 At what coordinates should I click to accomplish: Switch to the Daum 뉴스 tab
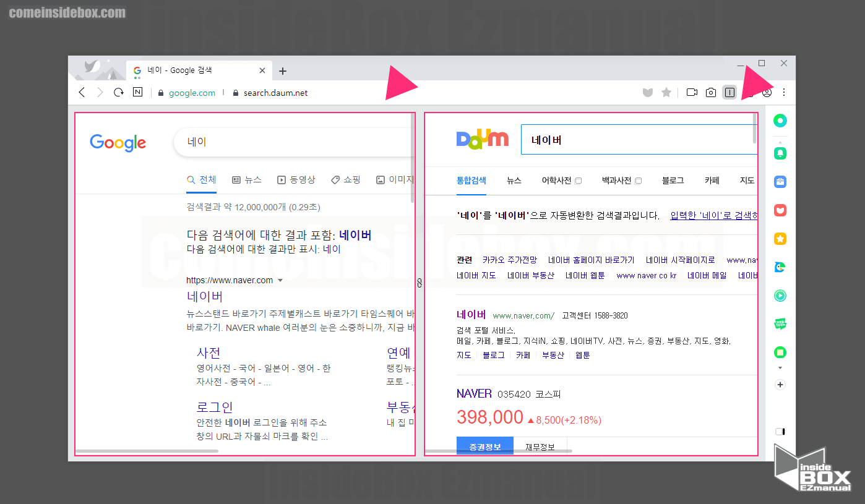(x=514, y=181)
